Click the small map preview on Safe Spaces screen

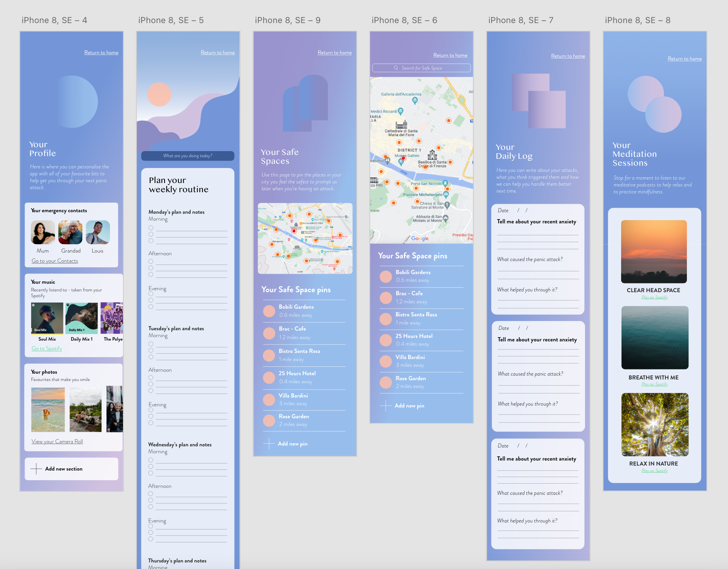point(305,238)
